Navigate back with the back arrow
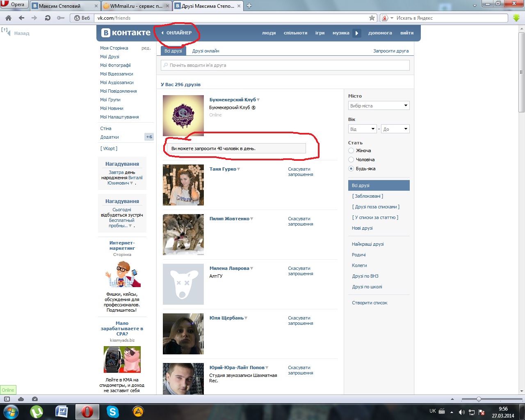 tap(21, 18)
